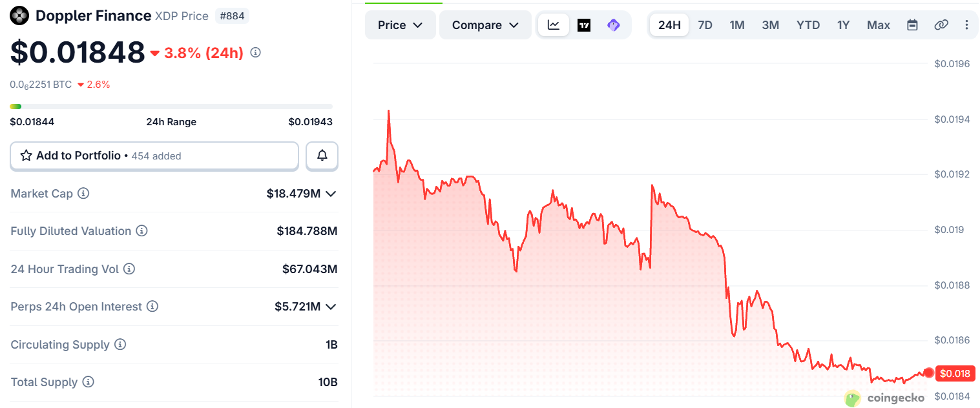Open 24 Hour Trading Vol info icon
Viewport: 980px width, 408px height.
tap(129, 269)
